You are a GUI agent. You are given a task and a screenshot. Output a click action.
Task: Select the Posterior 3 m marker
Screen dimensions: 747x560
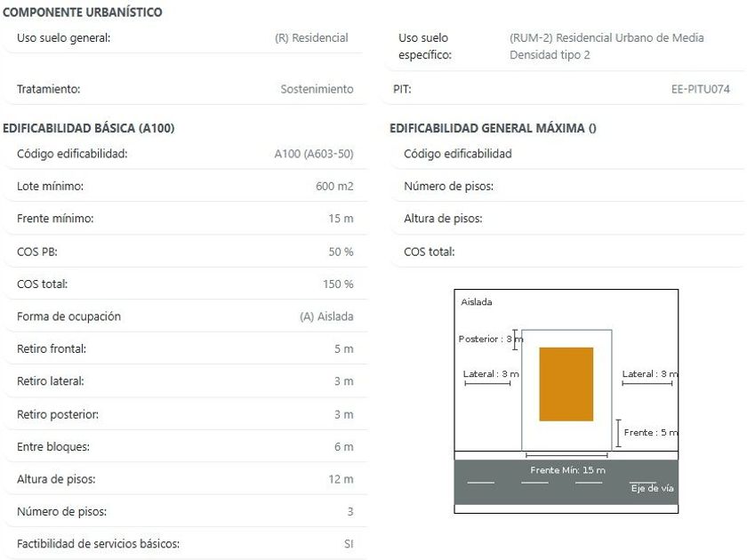coord(491,339)
